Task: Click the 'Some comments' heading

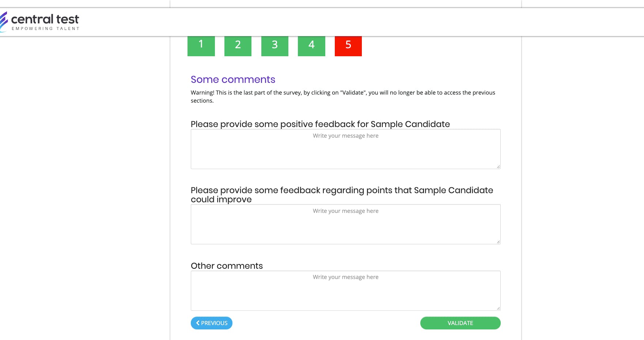Action: tap(233, 80)
